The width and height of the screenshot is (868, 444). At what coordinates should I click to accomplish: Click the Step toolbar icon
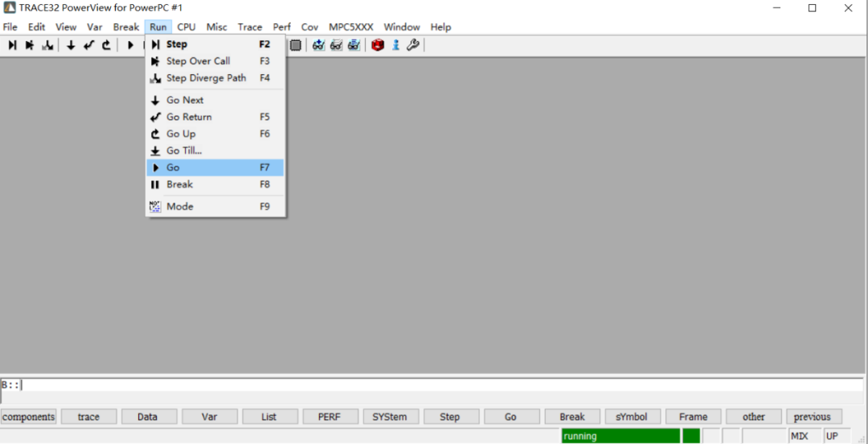[12, 45]
